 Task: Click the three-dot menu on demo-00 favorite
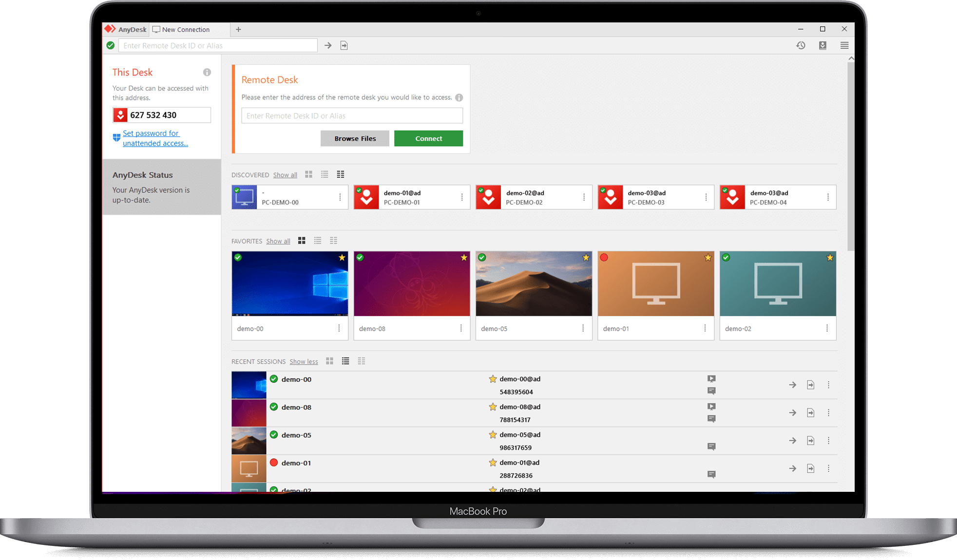[340, 328]
